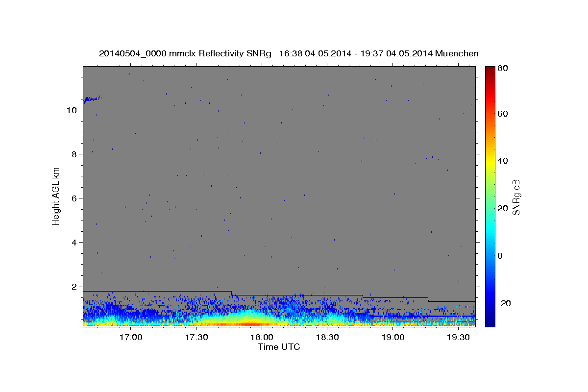Click the 17:00 time tick label
Image resolution: width=588 pixels, height=392 pixels.
click(131, 337)
